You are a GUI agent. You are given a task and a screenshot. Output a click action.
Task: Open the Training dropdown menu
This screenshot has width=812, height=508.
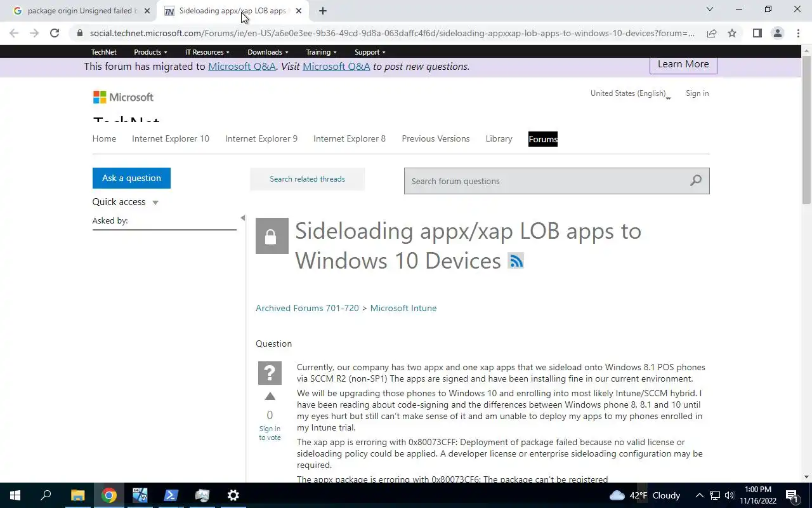[321, 52]
